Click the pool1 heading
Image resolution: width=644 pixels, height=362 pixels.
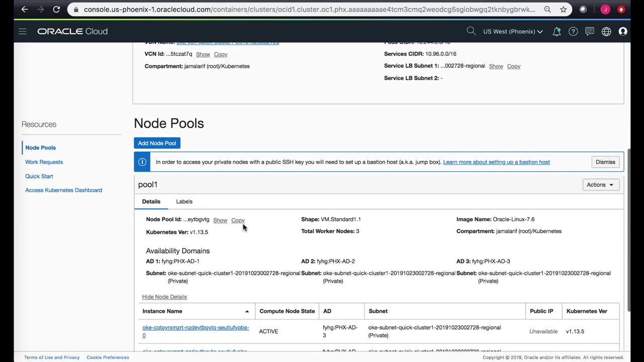pos(148,185)
